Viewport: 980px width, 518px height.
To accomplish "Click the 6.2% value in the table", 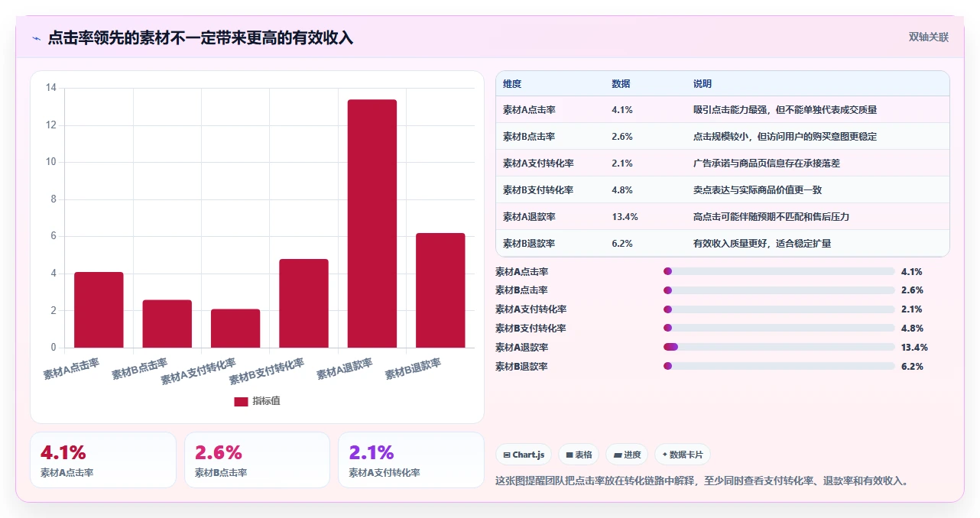I will click(622, 244).
